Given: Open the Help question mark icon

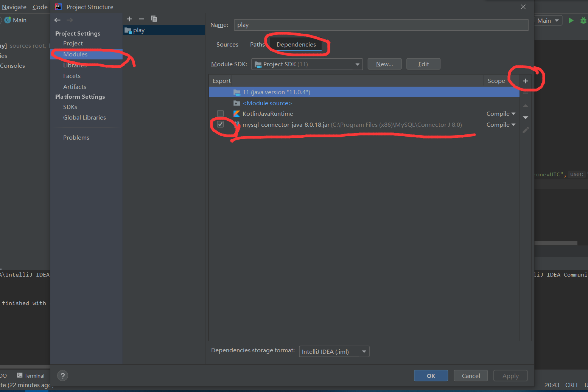Looking at the screenshot, I should click(x=62, y=375).
